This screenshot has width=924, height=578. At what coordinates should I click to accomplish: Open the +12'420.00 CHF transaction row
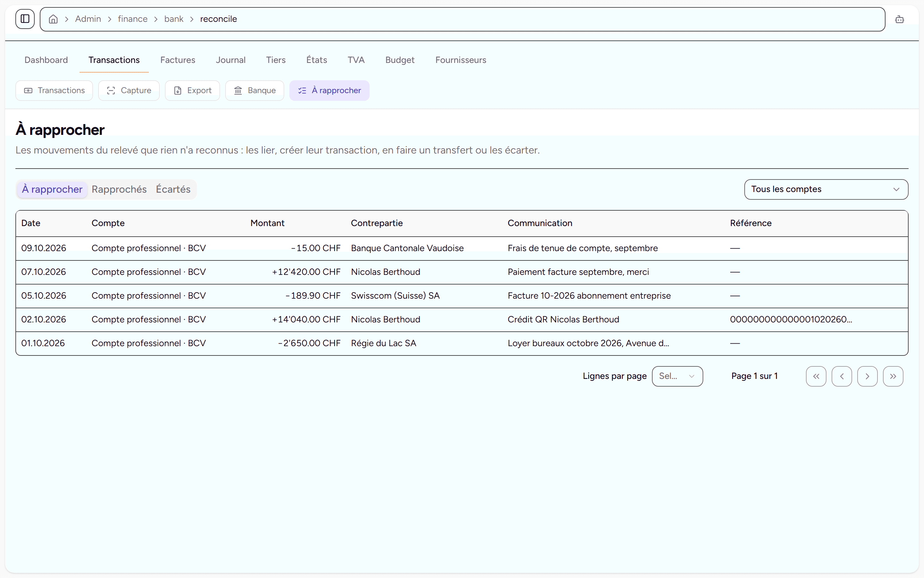coord(462,272)
